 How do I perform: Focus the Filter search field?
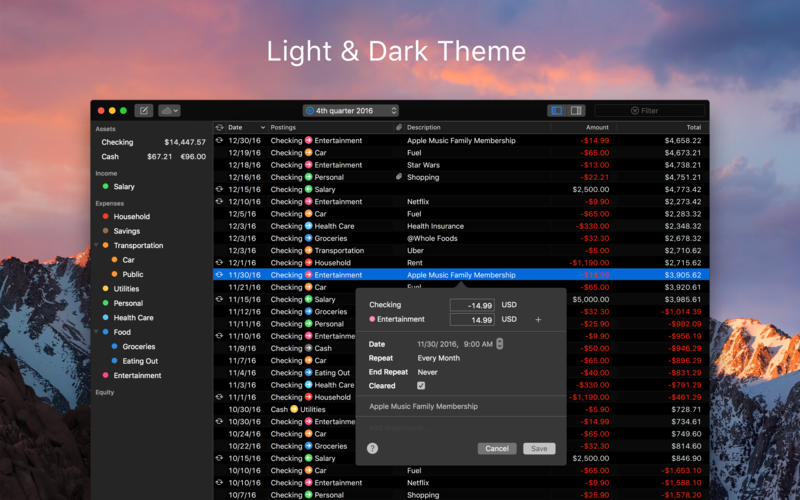[x=649, y=110]
